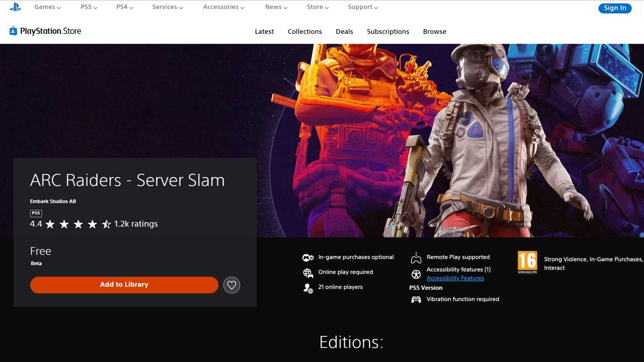Expand the Support menu chevron
The height and width of the screenshot is (362, 644).
(x=376, y=7)
